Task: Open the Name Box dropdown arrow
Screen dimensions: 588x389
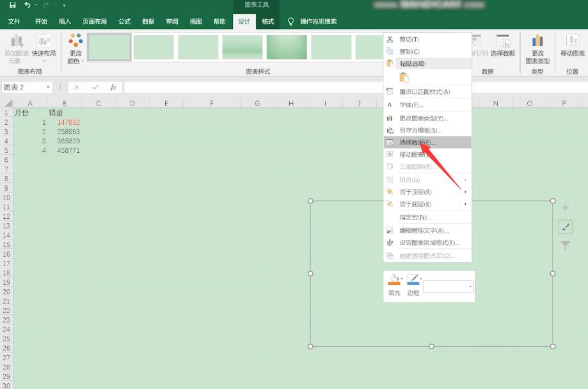Action: (48, 87)
